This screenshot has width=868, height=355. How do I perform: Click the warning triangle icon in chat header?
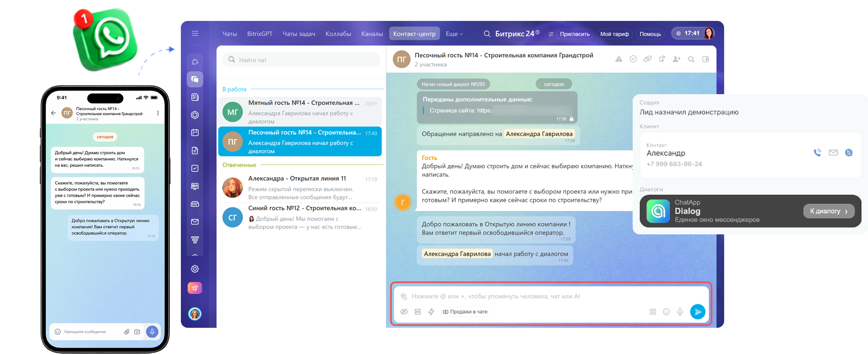tap(619, 59)
